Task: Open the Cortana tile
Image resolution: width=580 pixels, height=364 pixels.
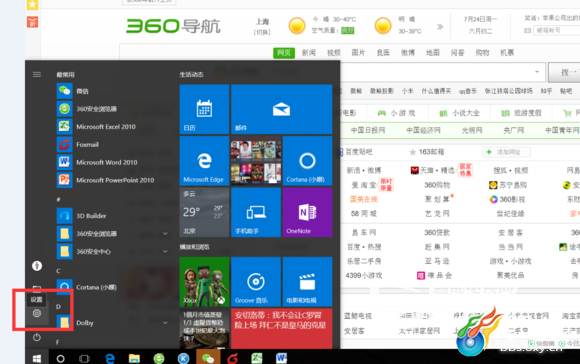Action: coord(307,161)
